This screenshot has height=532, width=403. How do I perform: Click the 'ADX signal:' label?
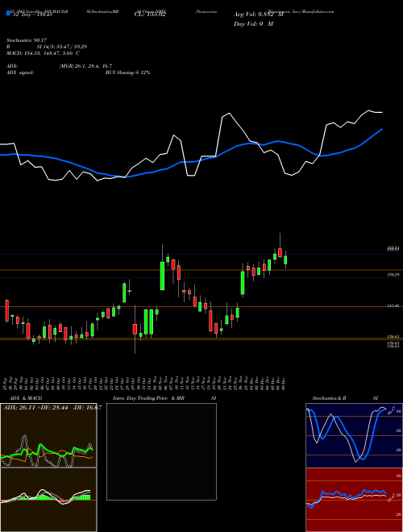[20, 73]
